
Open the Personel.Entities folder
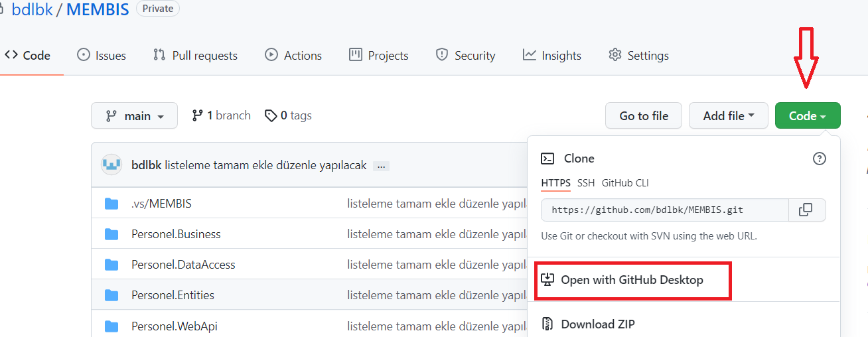[x=173, y=295]
